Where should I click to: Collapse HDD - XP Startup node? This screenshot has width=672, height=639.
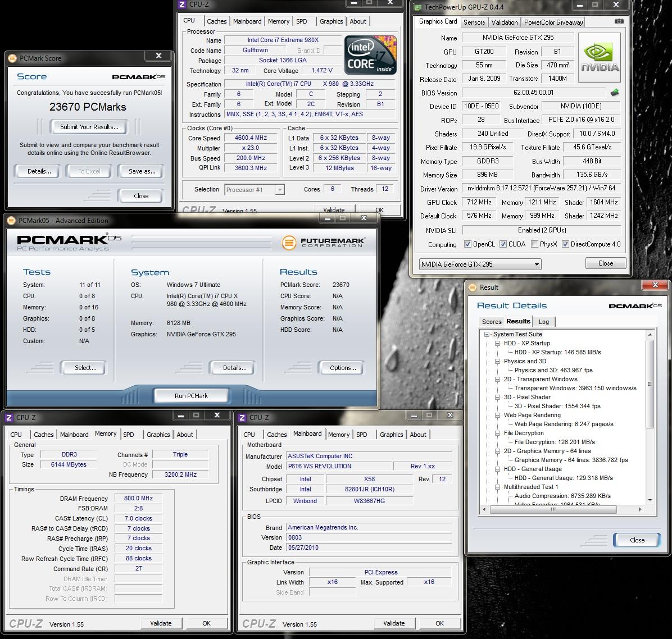click(x=498, y=343)
